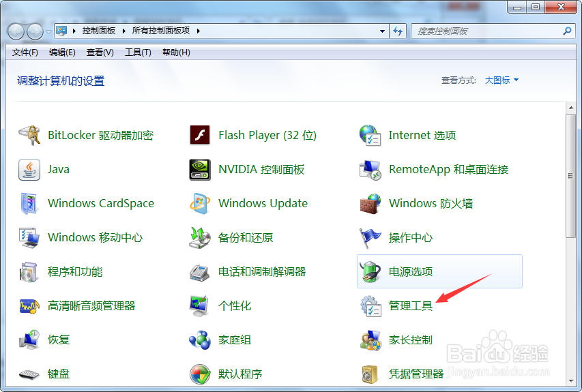Click the 控制面板 breadcrumb segment

99,31
